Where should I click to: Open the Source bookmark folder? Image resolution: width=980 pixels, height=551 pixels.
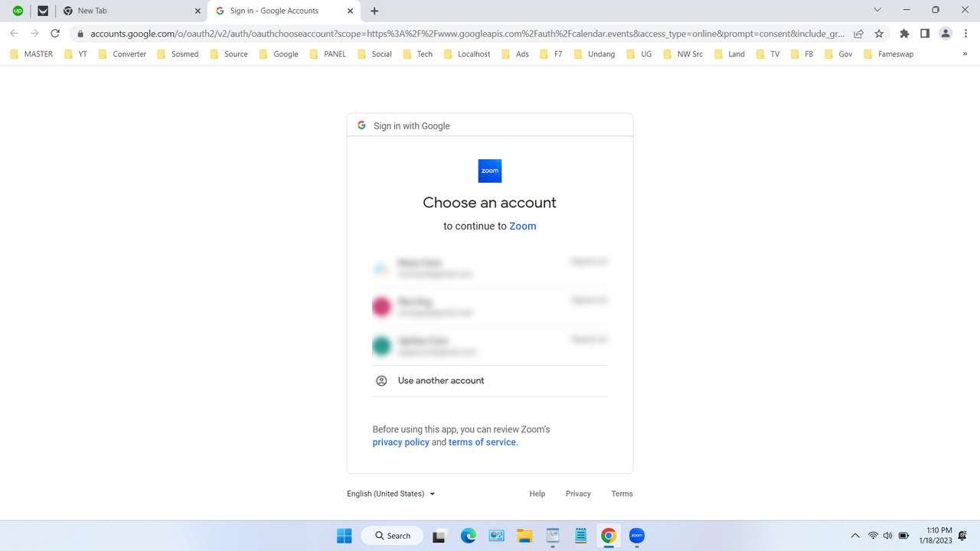pyautogui.click(x=229, y=54)
